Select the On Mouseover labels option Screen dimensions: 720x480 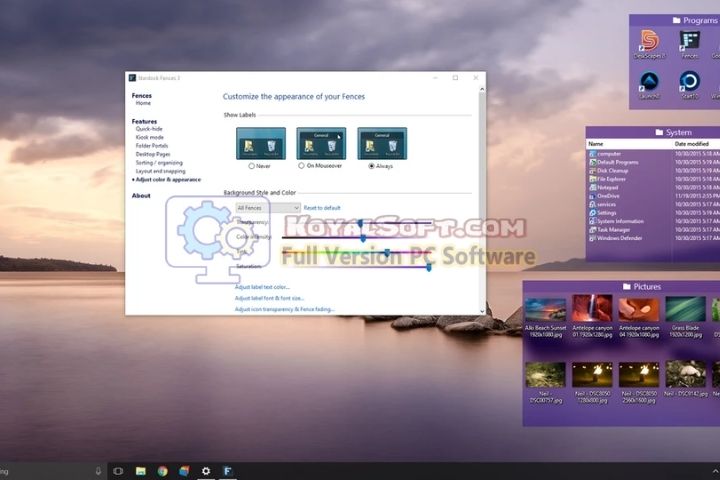(x=301, y=166)
